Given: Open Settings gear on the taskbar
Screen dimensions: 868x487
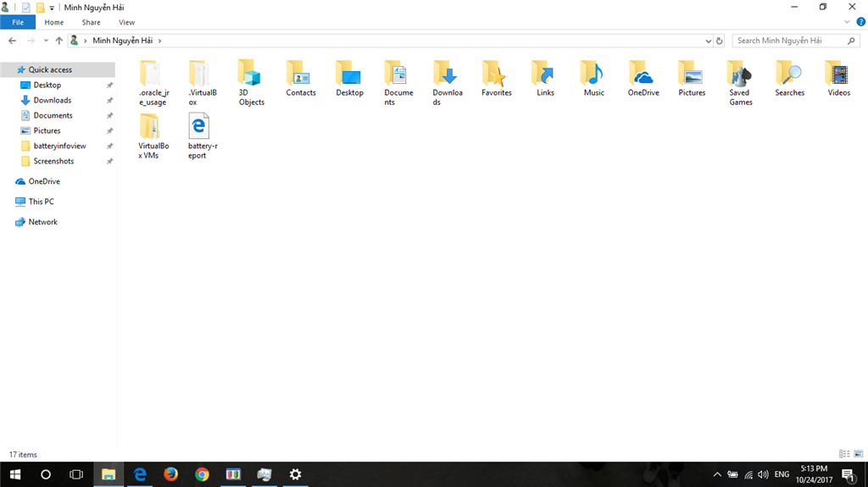Looking at the screenshot, I should pos(295,474).
